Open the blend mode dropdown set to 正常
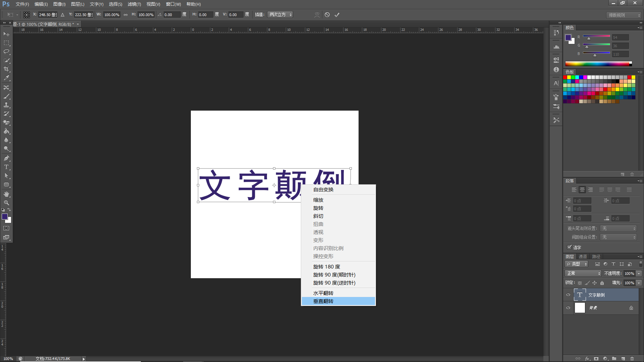644x362 pixels. 583,273
